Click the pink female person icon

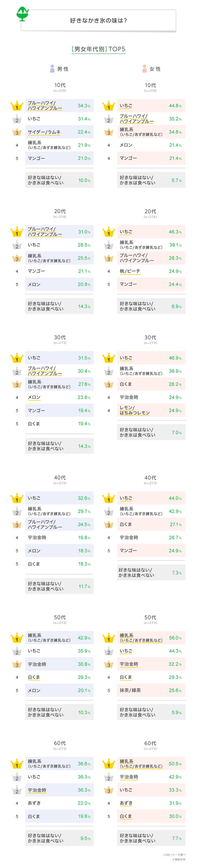tap(144, 69)
